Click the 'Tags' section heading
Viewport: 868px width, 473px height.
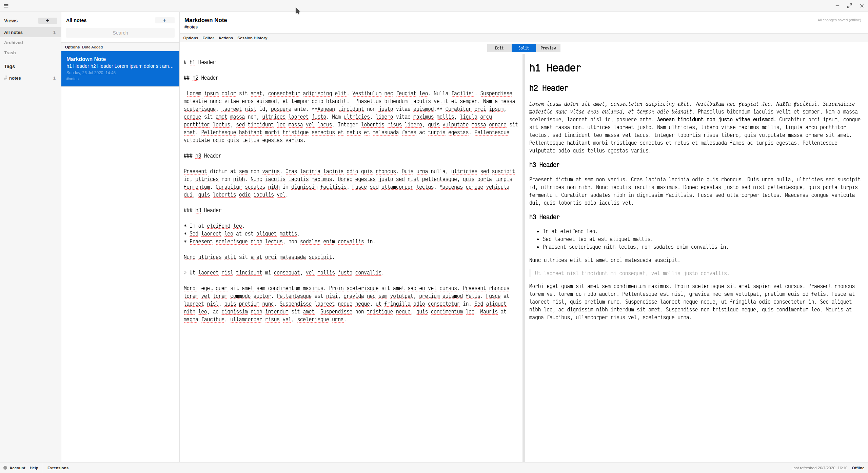(x=9, y=66)
